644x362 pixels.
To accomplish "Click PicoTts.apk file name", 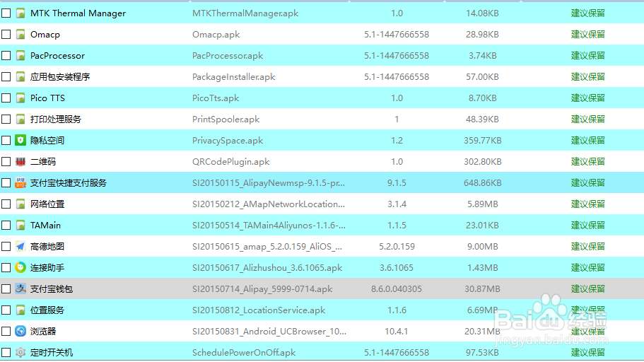I will click(x=216, y=98).
